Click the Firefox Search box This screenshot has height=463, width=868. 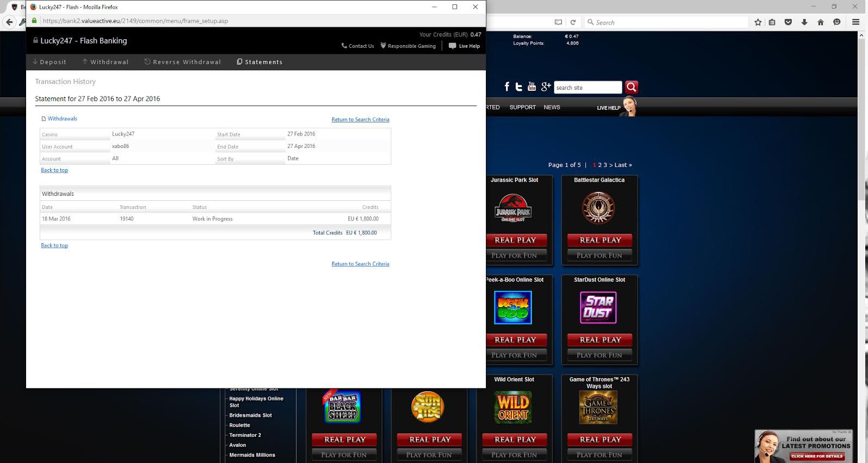(x=666, y=22)
